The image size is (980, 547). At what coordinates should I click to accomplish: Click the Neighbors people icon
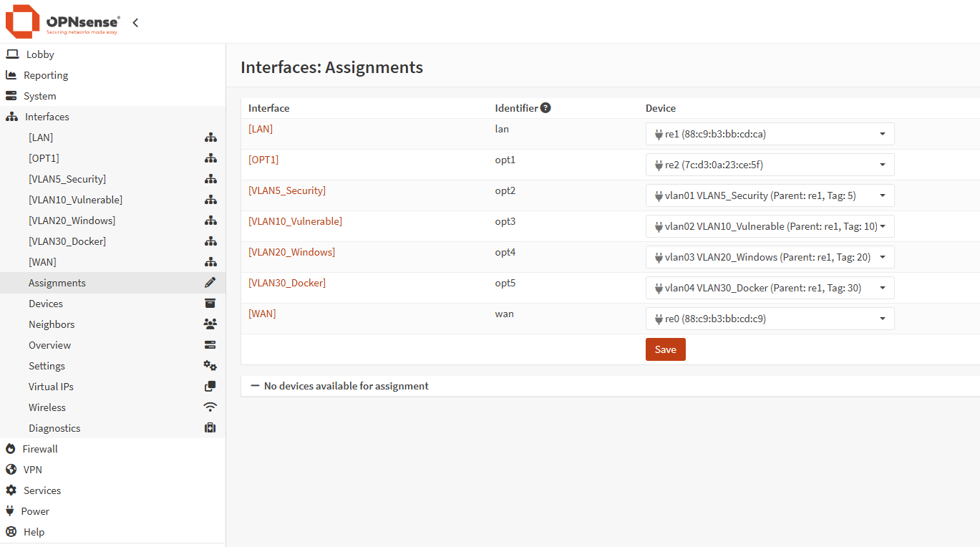210,324
